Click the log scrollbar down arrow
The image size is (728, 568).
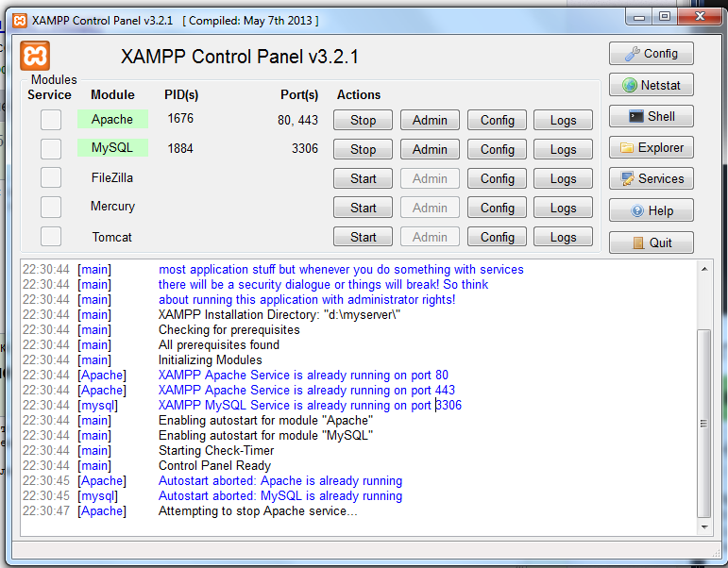704,527
